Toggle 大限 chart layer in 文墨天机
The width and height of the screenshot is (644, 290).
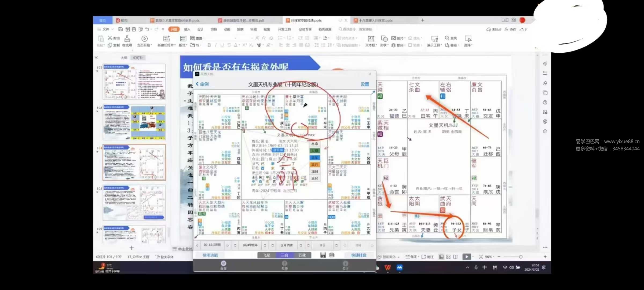click(314, 151)
